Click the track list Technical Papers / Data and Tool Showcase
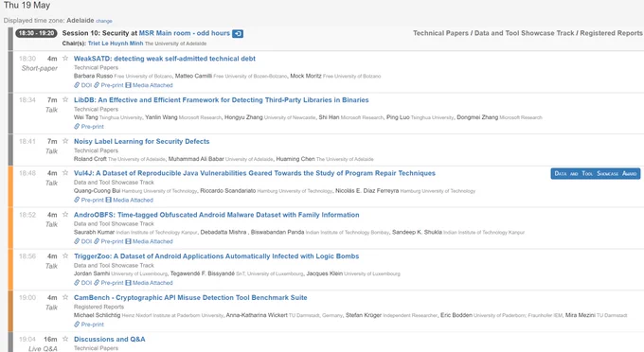 528,33
